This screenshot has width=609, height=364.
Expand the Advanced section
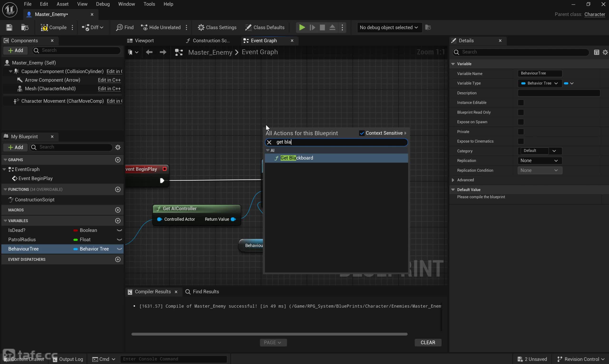[x=452, y=180]
